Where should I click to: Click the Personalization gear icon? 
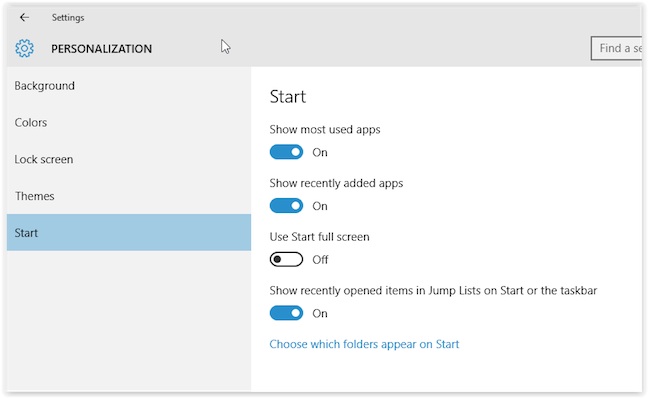point(24,48)
